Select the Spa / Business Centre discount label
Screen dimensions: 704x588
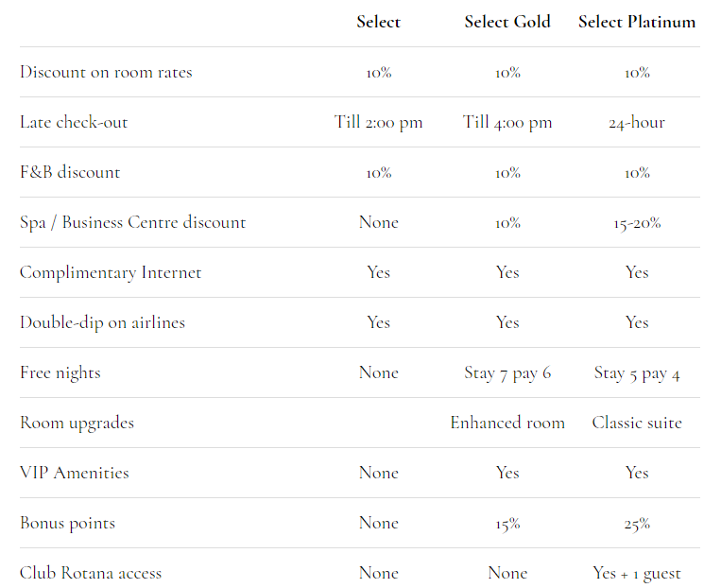[x=132, y=222]
